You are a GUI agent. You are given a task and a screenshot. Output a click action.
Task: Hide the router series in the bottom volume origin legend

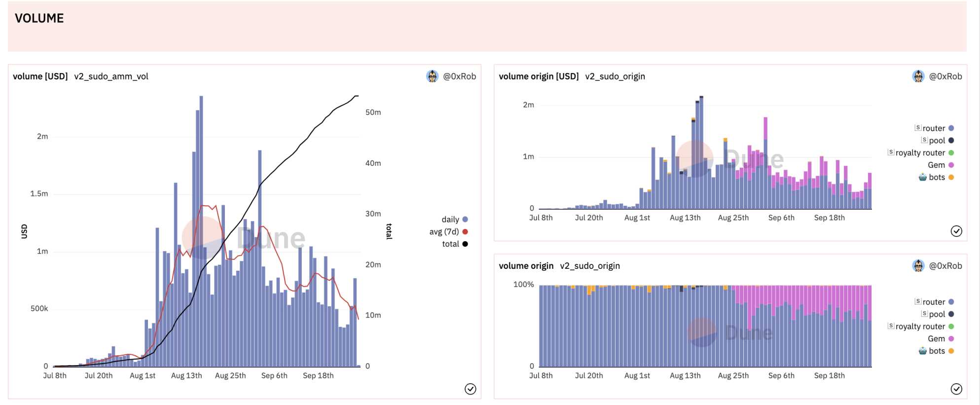coord(933,301)
